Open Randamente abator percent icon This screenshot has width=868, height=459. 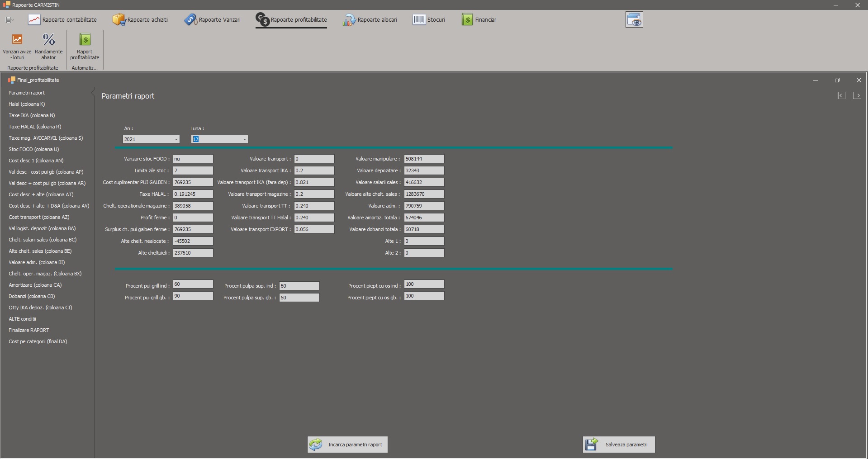click(48, 40)
